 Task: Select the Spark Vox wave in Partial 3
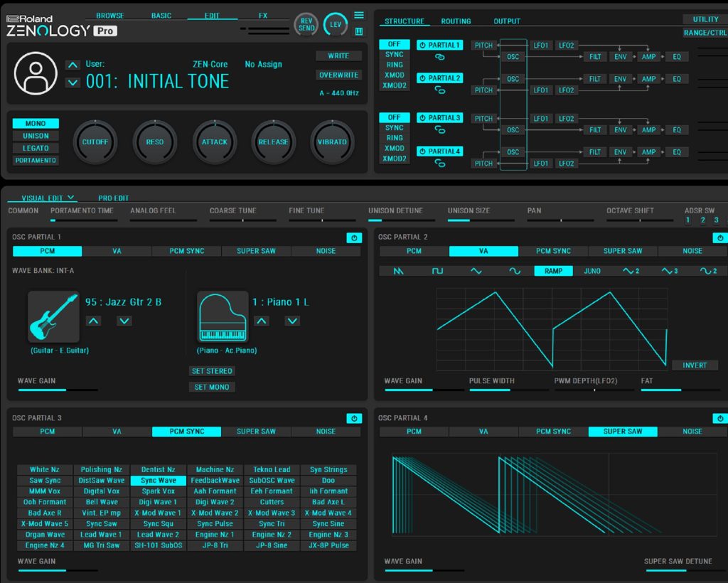coord(158,491)
